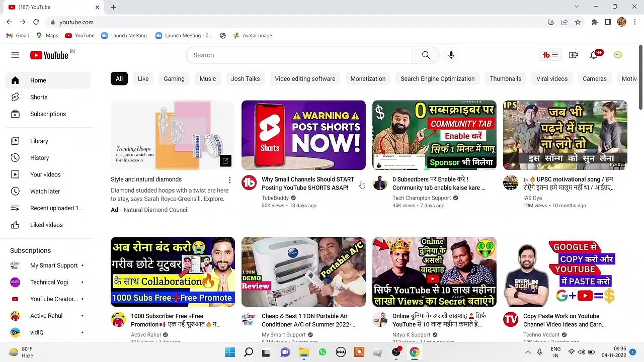Open the Create video icon
644x362 pixels.
point(574,55)
